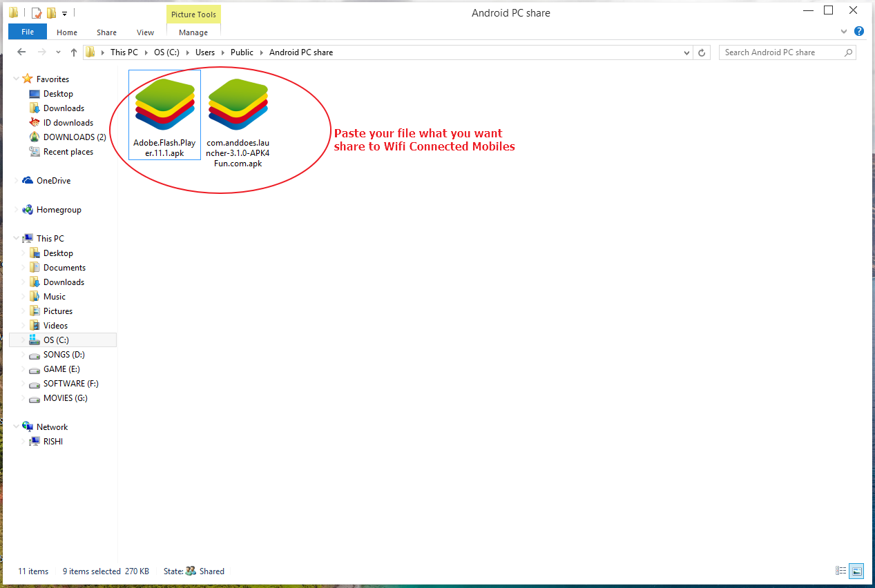Open Help with the blue question mark

[x=859, y=31]
